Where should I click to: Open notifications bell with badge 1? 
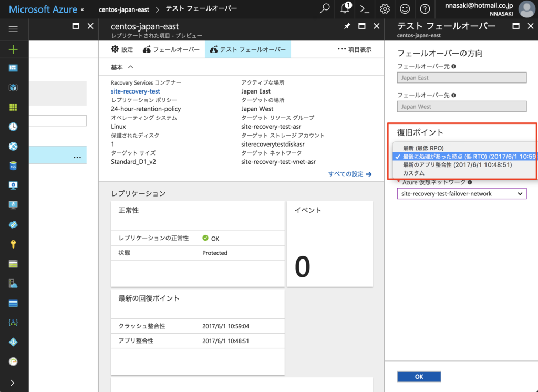[346, 8]
